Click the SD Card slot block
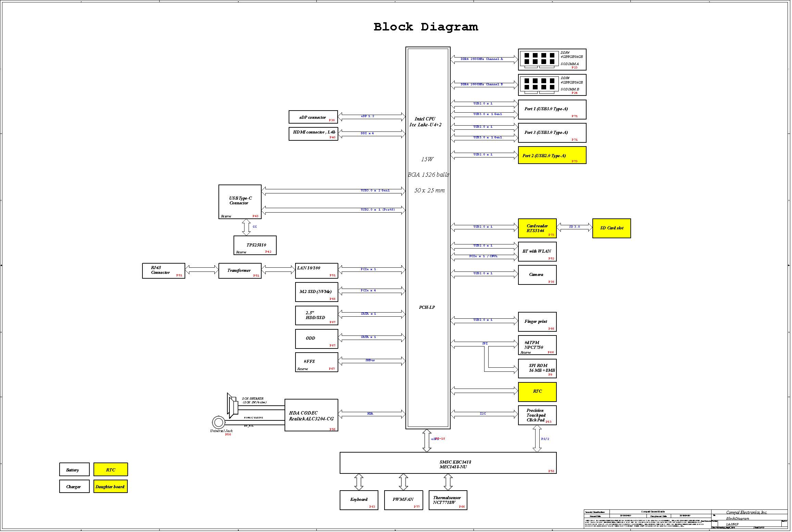 tap(612, 229)
